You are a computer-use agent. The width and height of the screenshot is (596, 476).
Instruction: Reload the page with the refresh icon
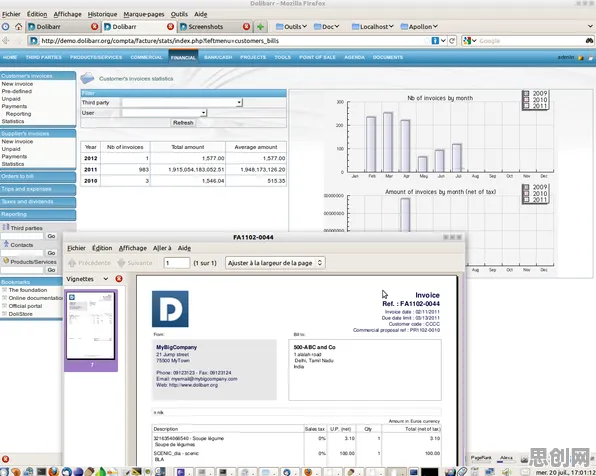click(x=452, y=41)
